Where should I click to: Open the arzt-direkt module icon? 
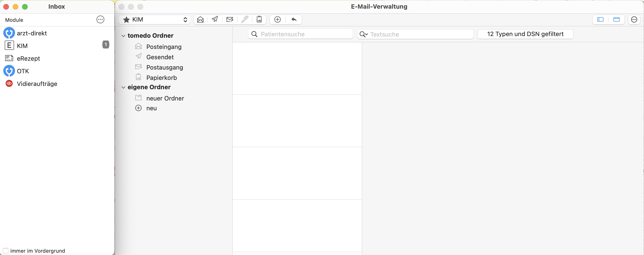pos(9,33)
